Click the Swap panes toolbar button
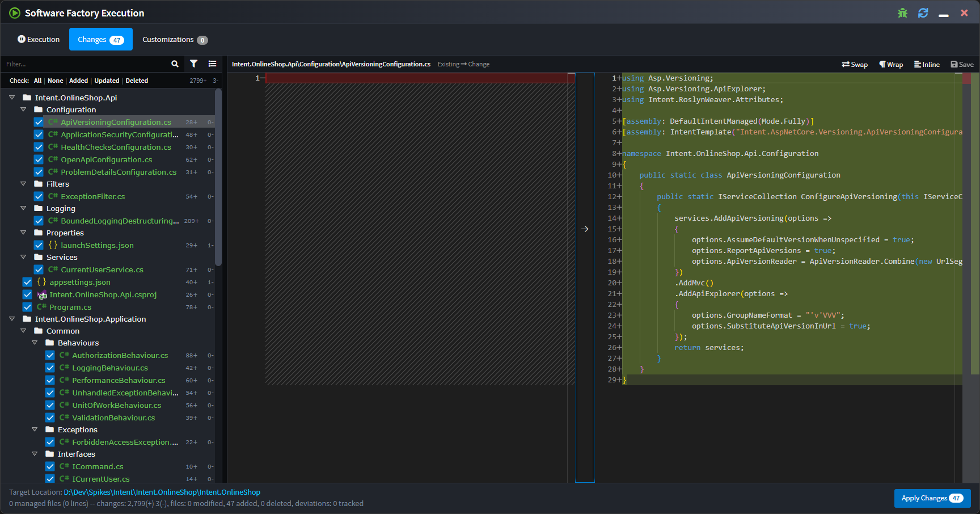980x514 pixels. tap(855, 64)
